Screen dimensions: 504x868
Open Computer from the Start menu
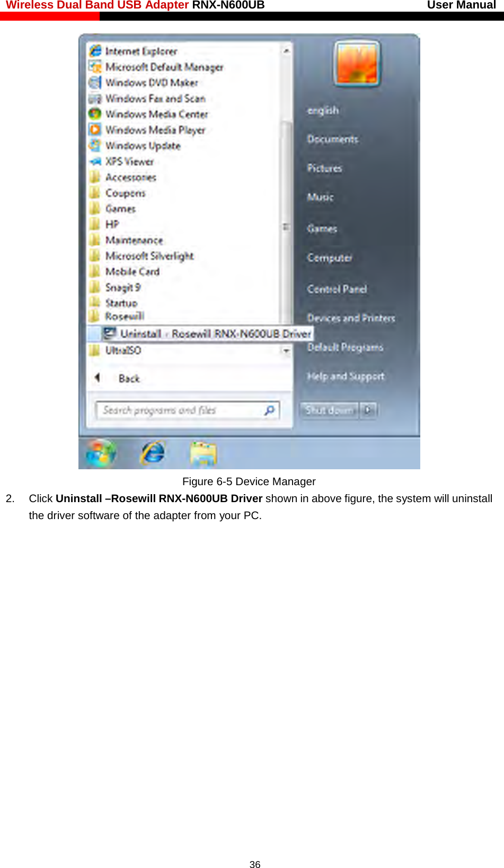pyautogui.click(x=330, y=258)
